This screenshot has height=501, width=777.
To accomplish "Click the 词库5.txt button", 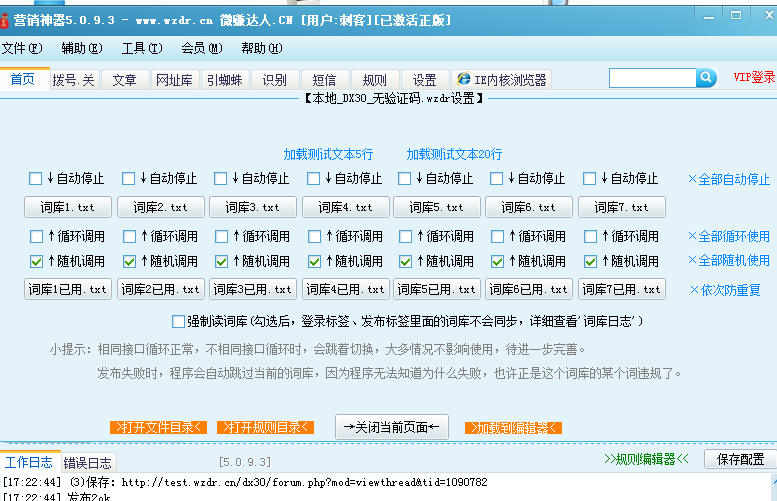I will tap(437, 207).
